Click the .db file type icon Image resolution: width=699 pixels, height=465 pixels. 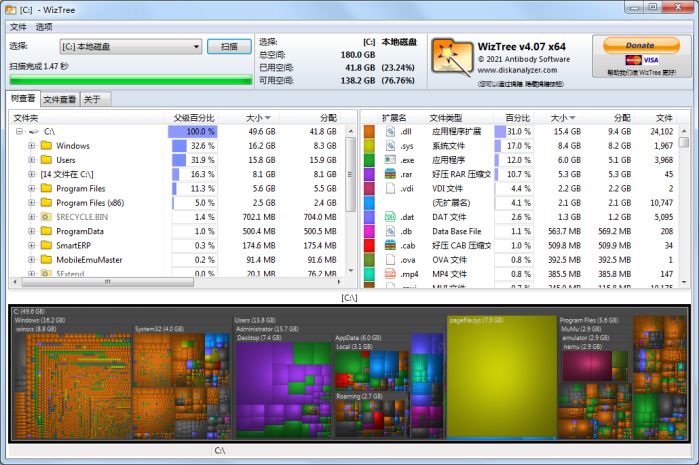pyautogui.click(x=391, y=231)
